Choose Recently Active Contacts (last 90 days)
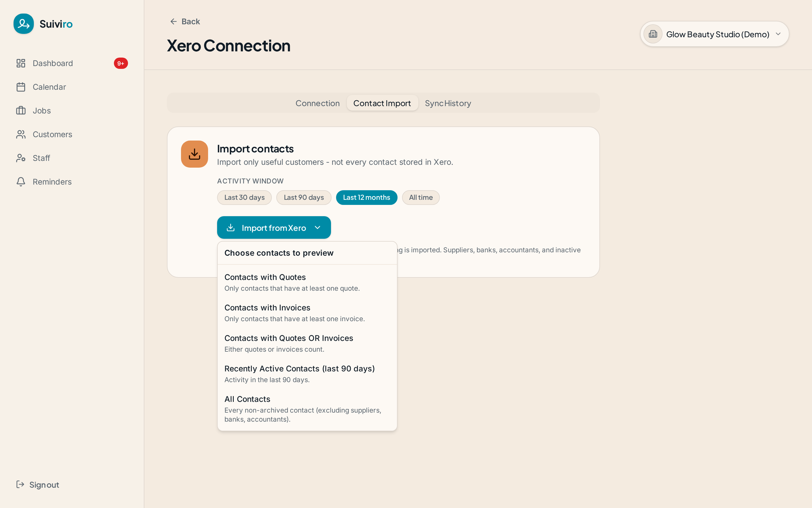The image size is (812, 508). pyautogui.click(x=307, y=374)
